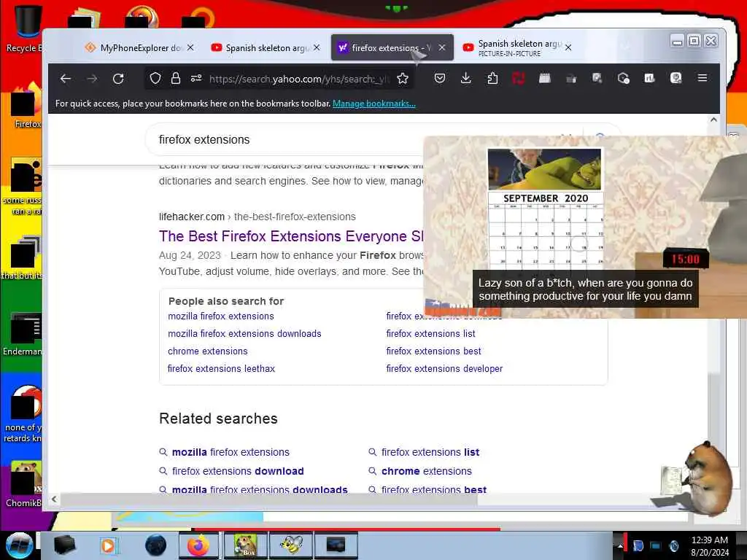Open The Best Firefox Extensions lifehacker result

pos(291,236)
